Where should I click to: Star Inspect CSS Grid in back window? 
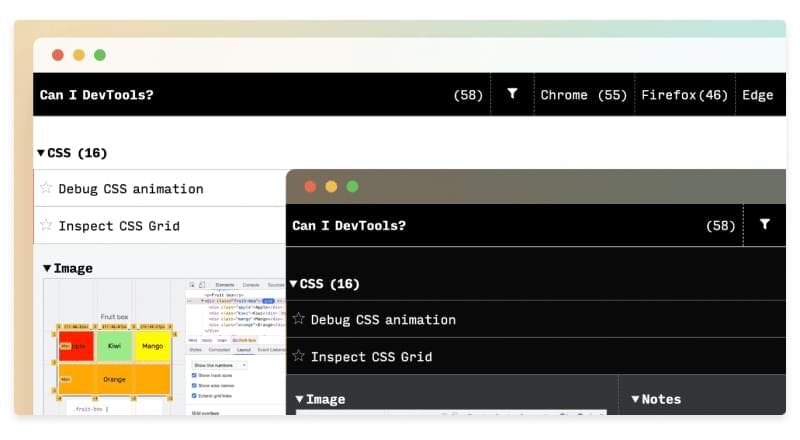point(46,225)
